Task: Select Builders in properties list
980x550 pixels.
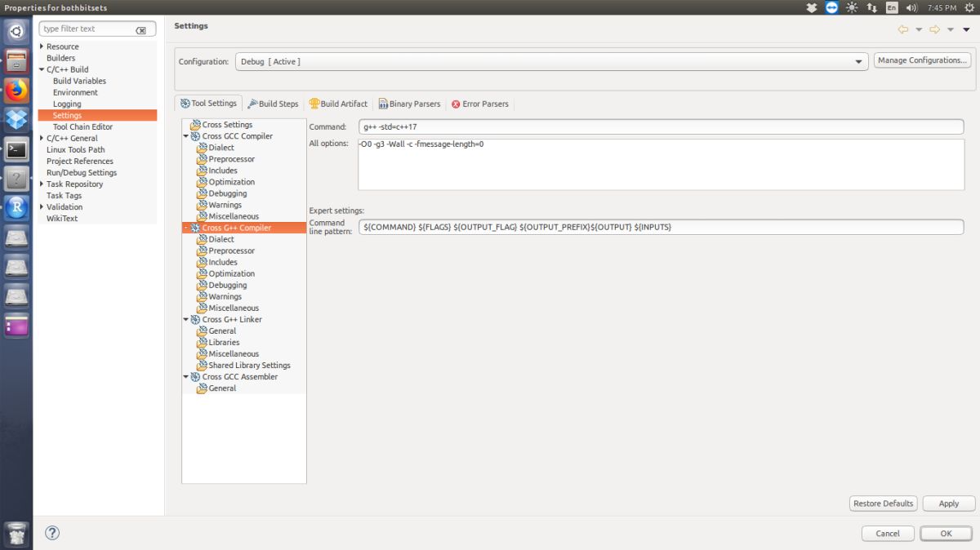Action: click(60, 58)
